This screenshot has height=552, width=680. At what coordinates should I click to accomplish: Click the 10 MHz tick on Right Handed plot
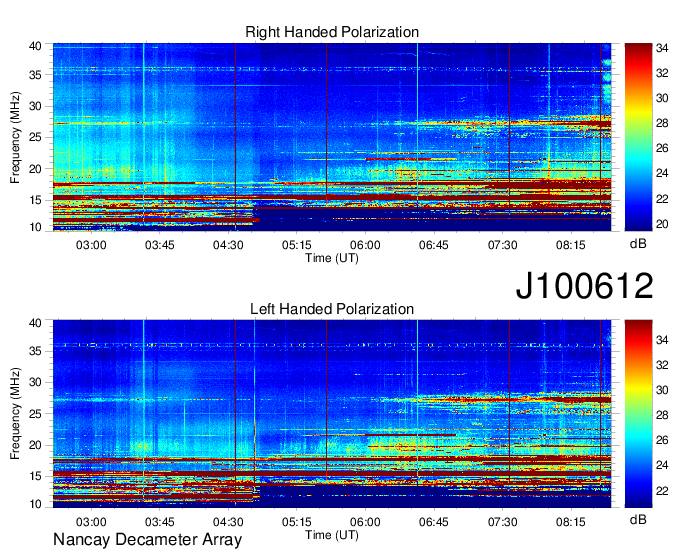click(35, 227)
